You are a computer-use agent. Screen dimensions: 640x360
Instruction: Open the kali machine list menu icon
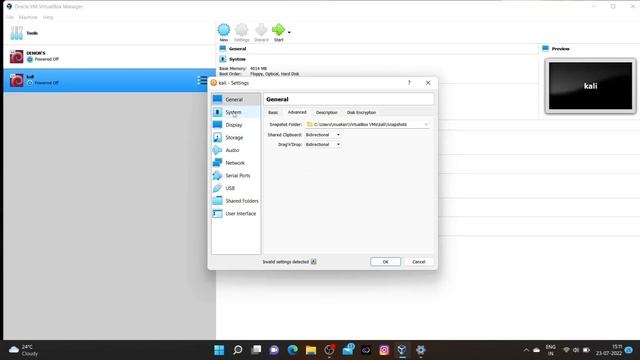pyautogui.click(x=202, y=80)
